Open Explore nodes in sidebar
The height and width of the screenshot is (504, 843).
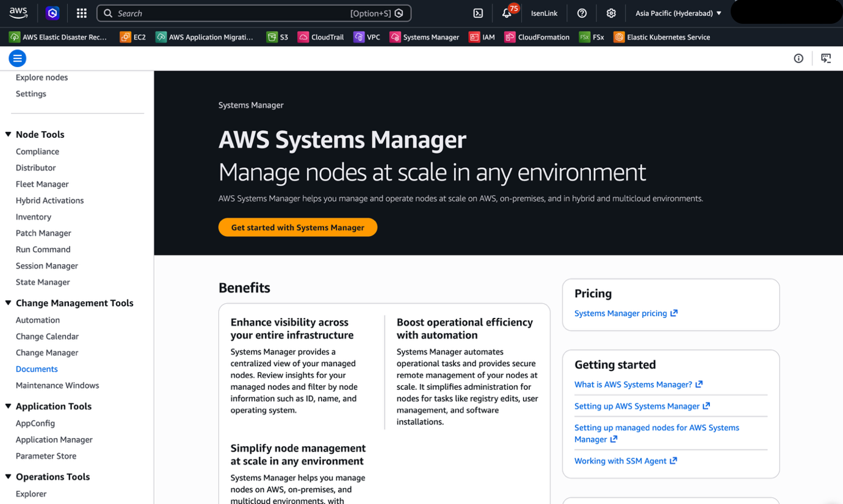[x=42, y=77]
